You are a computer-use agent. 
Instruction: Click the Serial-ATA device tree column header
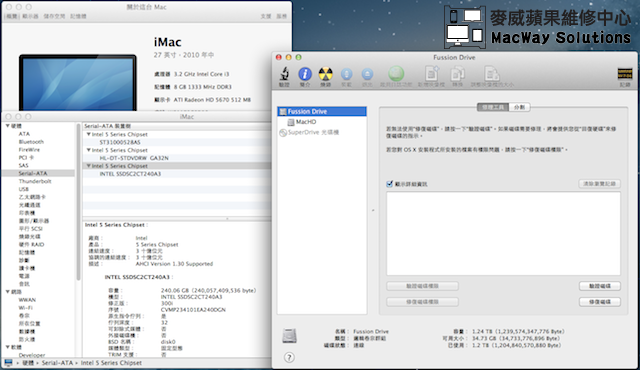[x=177, y=126]
